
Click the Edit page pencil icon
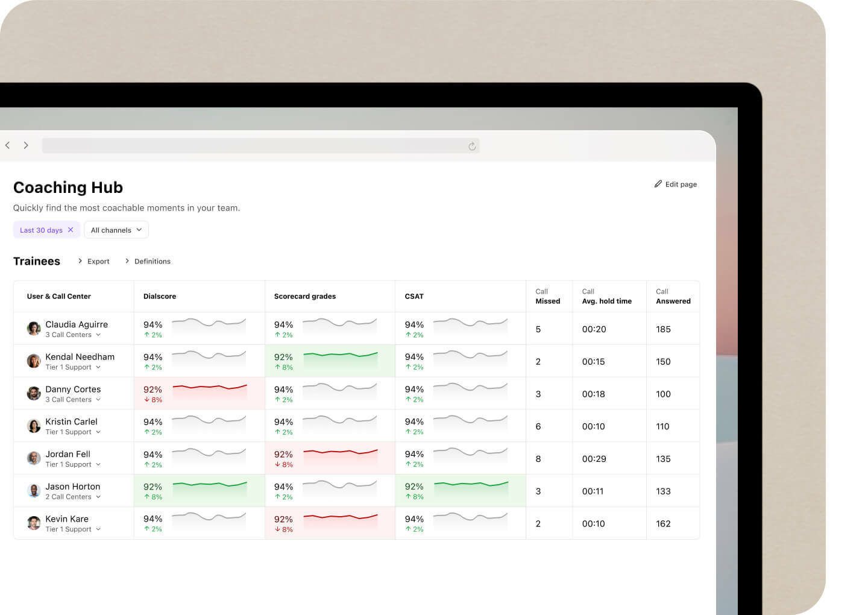click(x=658, y=184)
